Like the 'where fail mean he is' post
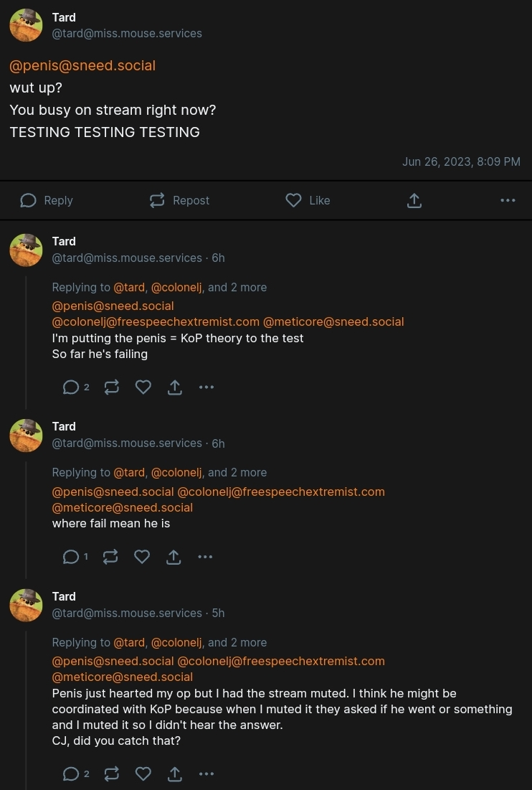532x790 pixels. (142, 557)
